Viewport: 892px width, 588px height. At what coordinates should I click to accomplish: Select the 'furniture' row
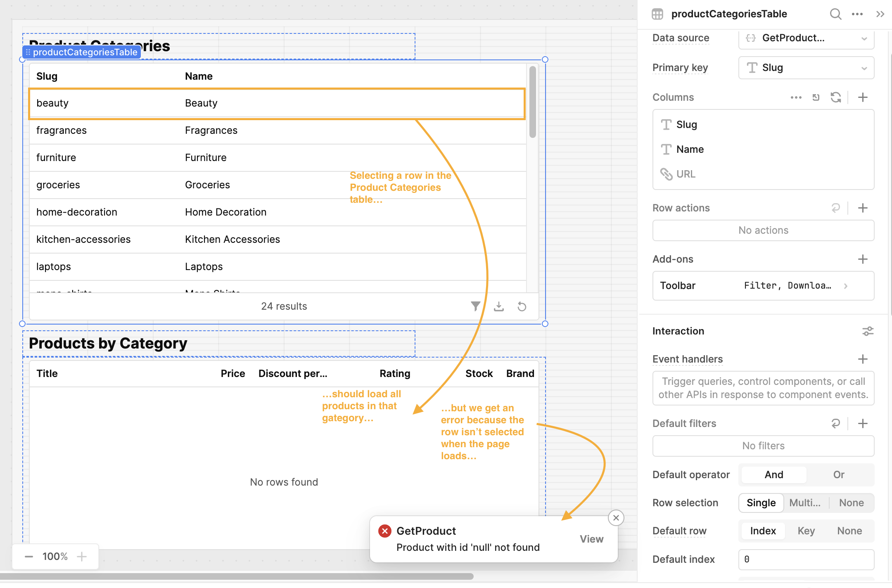tap(278, 158)
